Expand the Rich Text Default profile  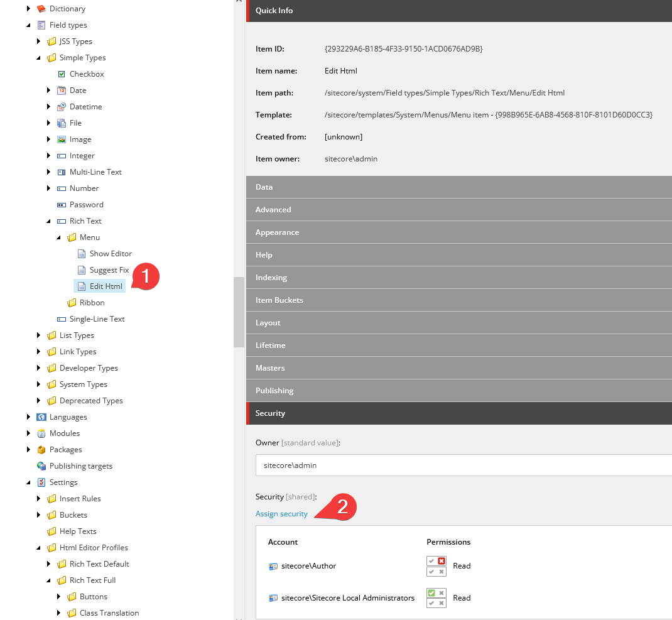point(48,564)
